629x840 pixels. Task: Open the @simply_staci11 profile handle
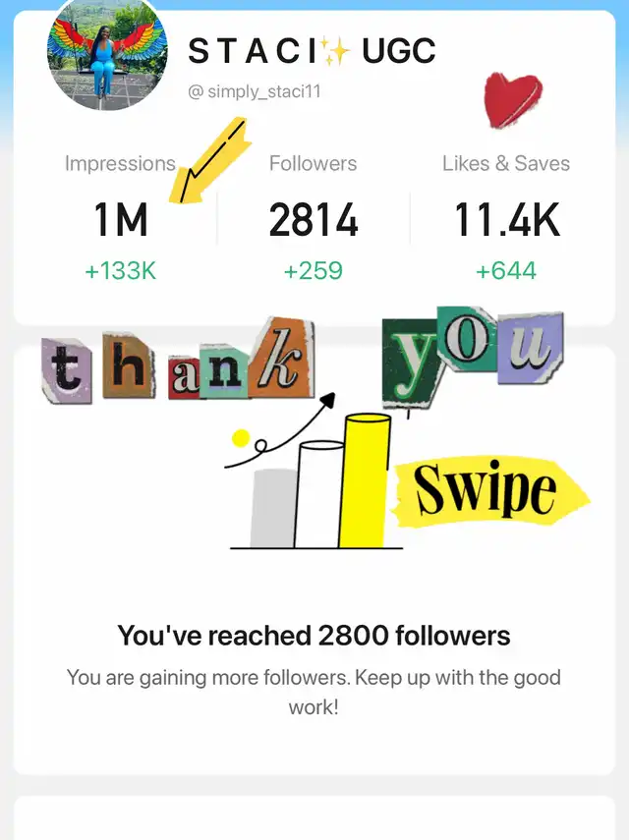coord(254,92)
